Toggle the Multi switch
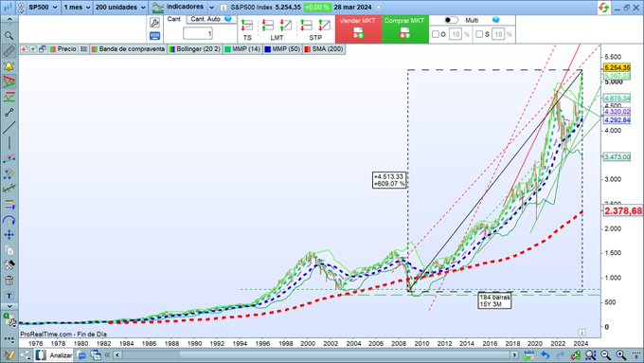This screenshot has width=644, height=363. coord(452,20)
